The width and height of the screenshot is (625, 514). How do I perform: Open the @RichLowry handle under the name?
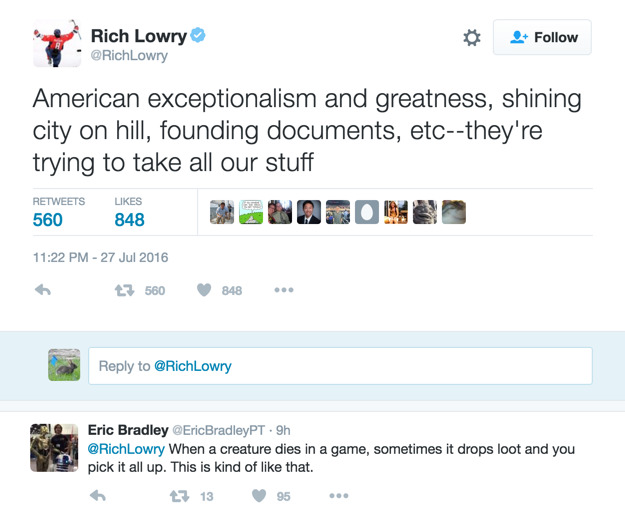(129, 57)
